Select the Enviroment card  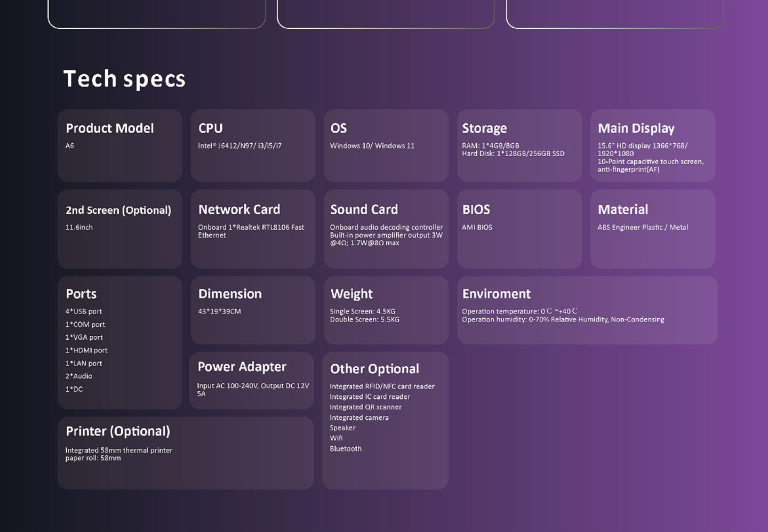point(587,310)
